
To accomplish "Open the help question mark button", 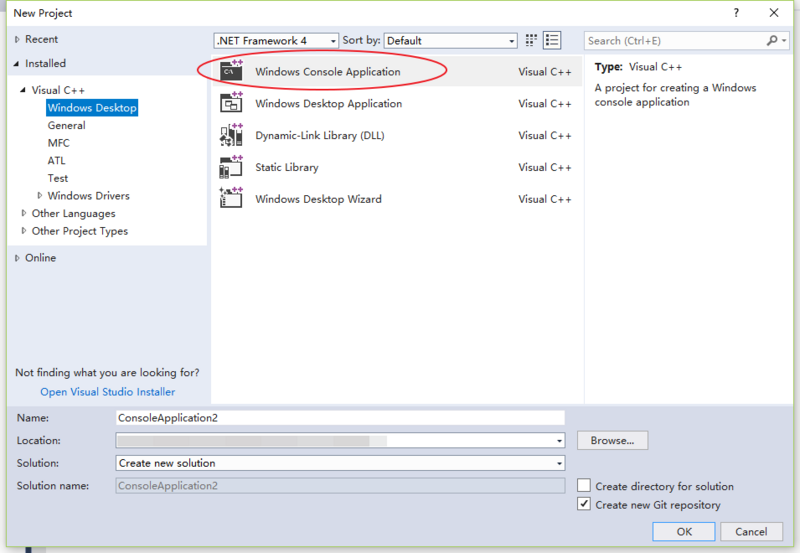I will coord(736,13).
